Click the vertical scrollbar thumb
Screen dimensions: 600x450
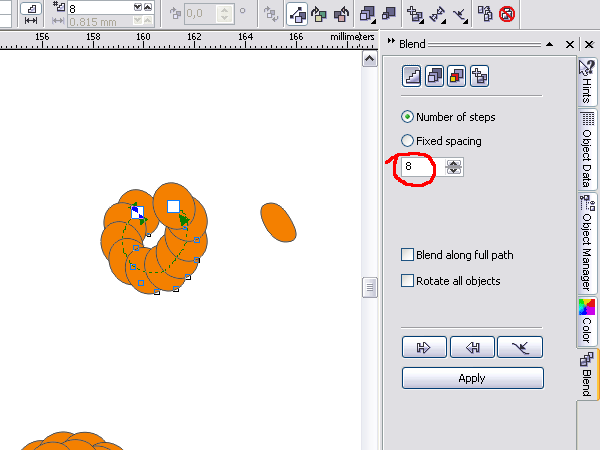[369, 287]
